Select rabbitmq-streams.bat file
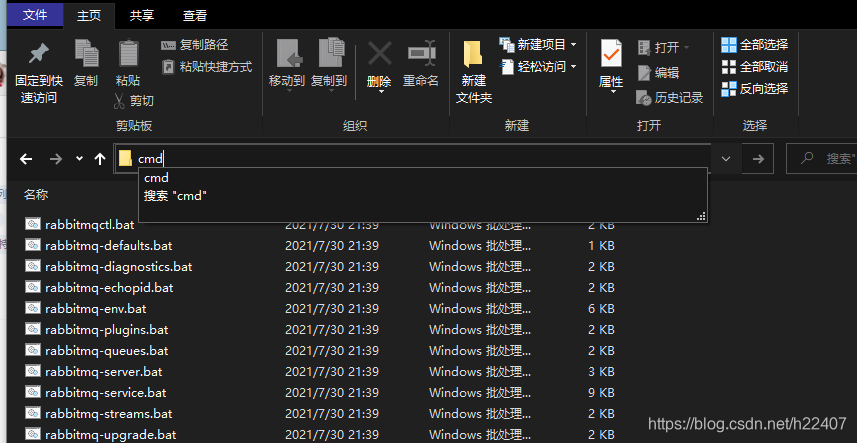857x443 pixels. point(109,414)
